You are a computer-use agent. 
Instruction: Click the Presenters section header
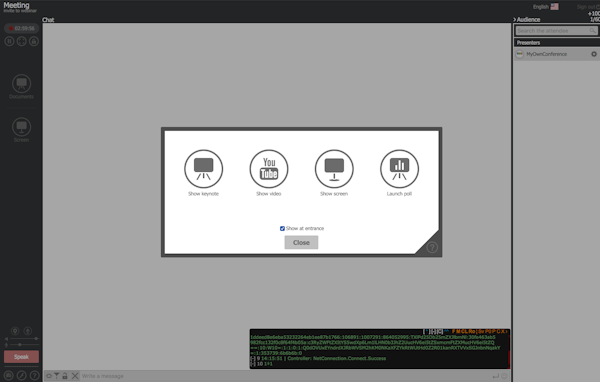point(557,42)
